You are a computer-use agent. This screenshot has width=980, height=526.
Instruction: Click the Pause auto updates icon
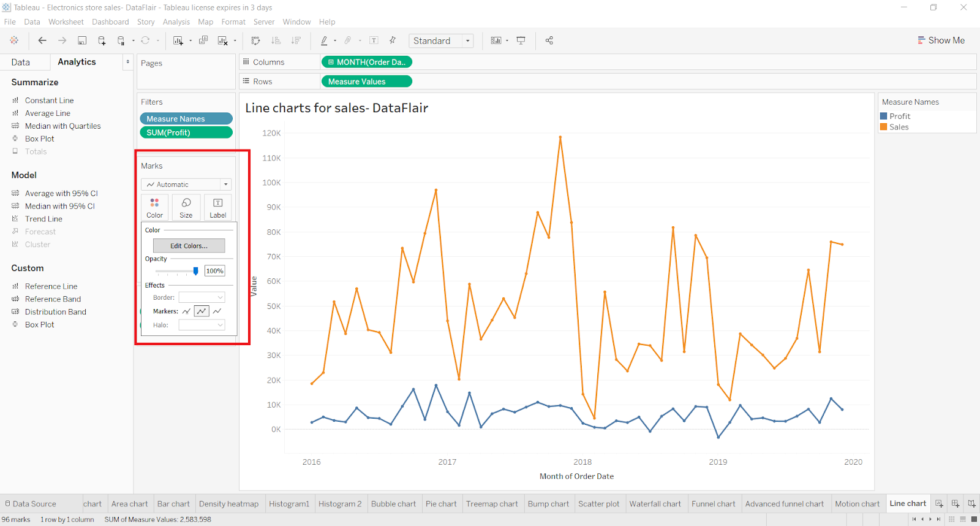coord(121,40)
